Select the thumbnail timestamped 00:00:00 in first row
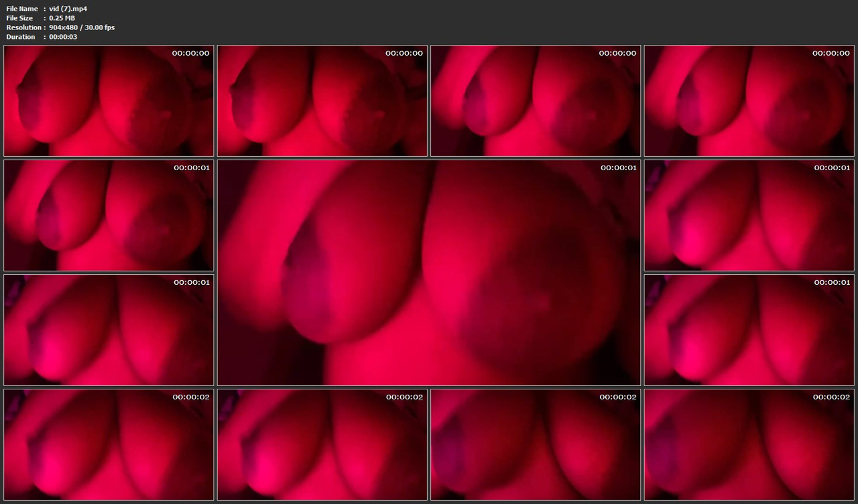Image resolution: width=858 pixels, height=504 pixels. coord(109,101)
